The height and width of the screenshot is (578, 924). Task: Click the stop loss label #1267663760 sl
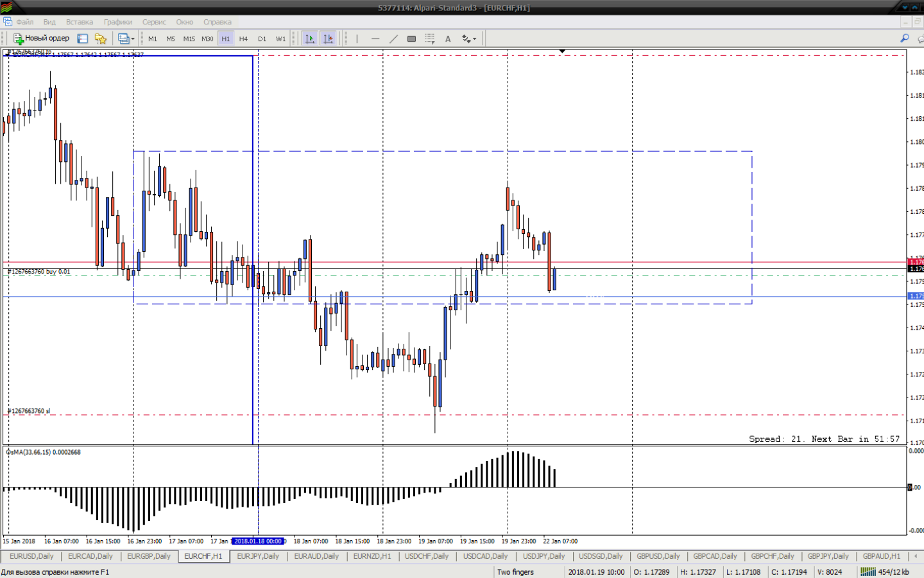[29, 411]
